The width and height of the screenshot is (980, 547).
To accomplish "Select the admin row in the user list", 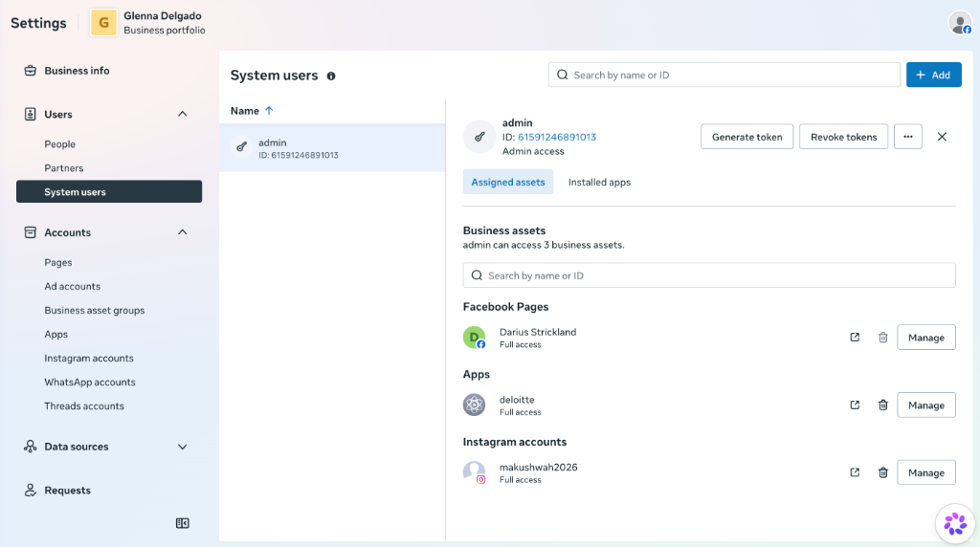I will pyautogui.click(x=332, y=148).
